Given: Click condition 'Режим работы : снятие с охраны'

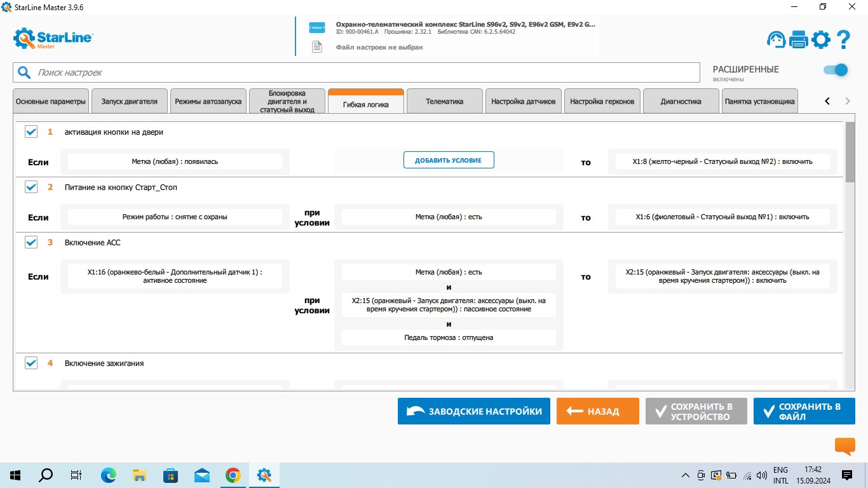Looking at the screenshot, I should pos(175,217).
